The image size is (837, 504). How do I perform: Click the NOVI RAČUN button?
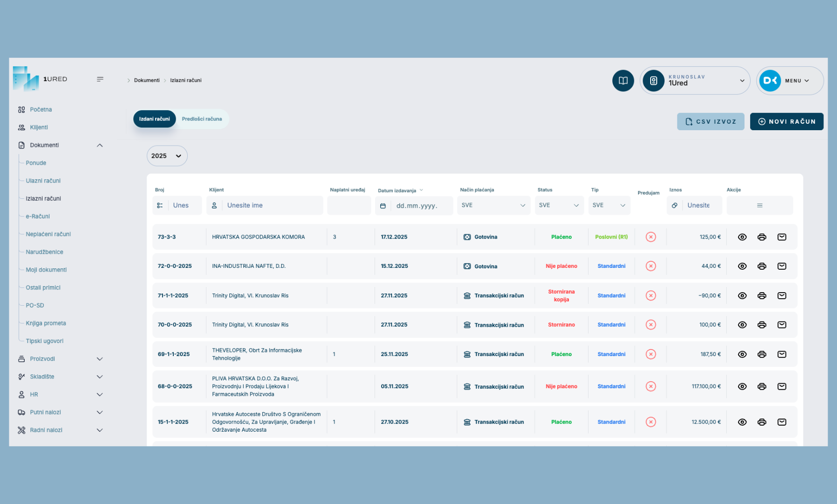tap(787, 121)
